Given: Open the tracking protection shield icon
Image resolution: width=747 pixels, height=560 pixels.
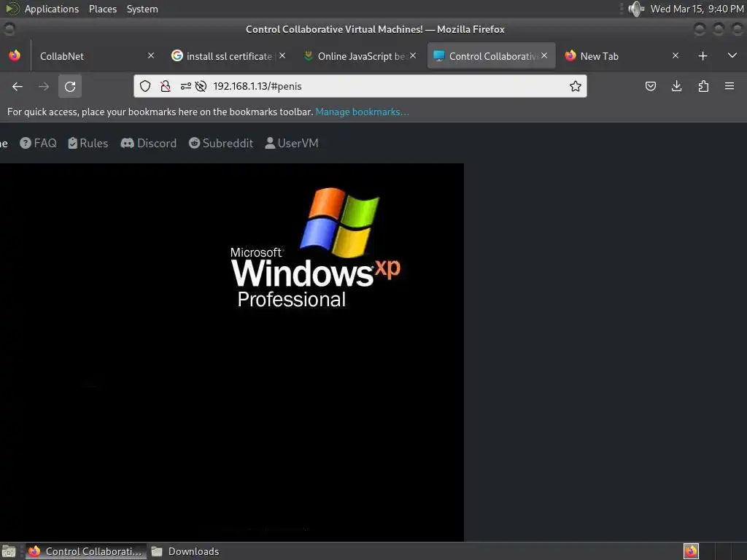Looking at the screenshot, I should tap(145, 86).
